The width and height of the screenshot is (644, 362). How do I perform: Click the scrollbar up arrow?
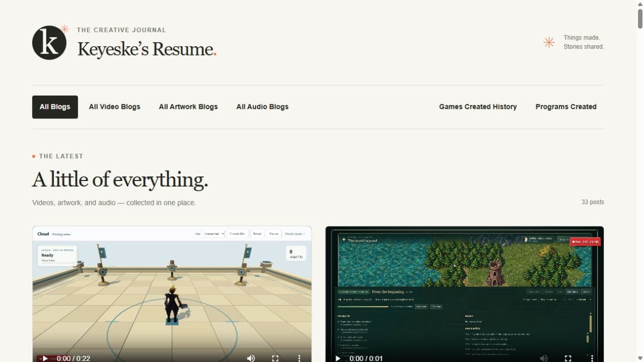pyautogui.click(x=640, y=4)
